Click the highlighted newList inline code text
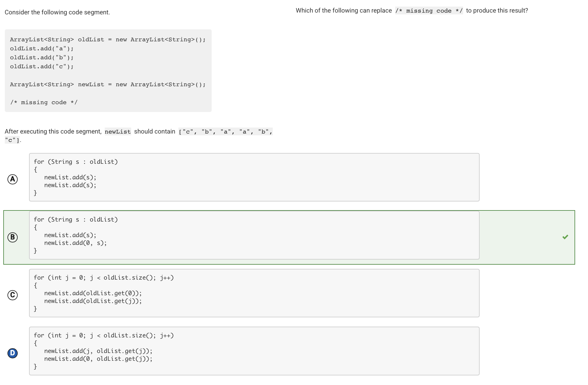 pyautogui.click(x=118, y=131)
